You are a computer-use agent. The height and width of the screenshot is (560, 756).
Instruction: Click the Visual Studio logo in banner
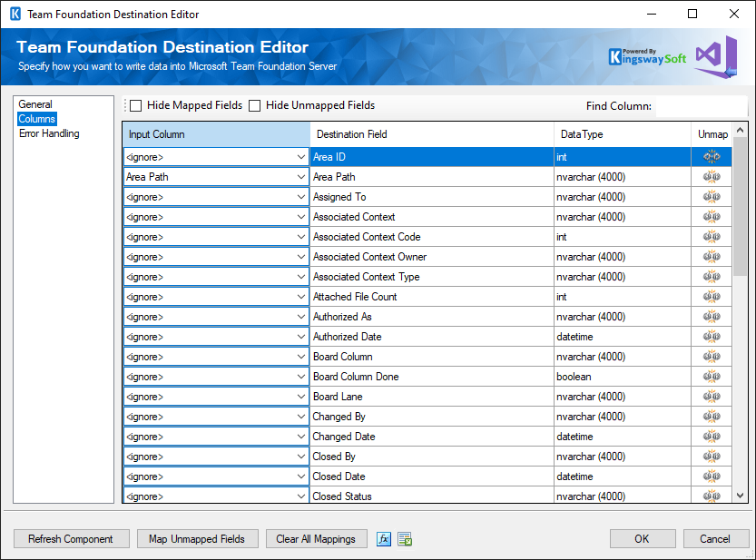tap(716, 56)
